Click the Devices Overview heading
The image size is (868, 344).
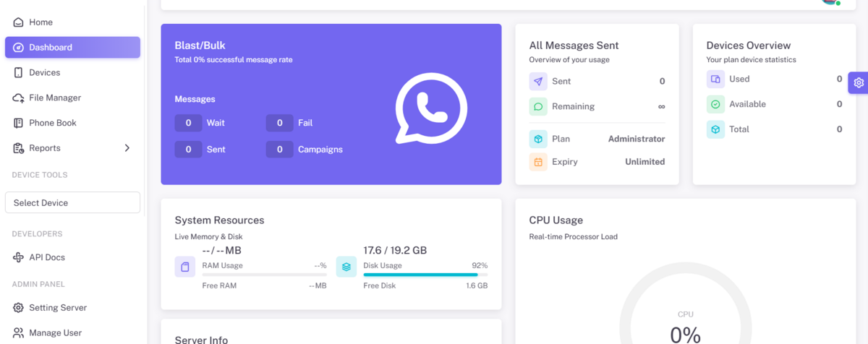pyautogui.click(x=749, y=46)
